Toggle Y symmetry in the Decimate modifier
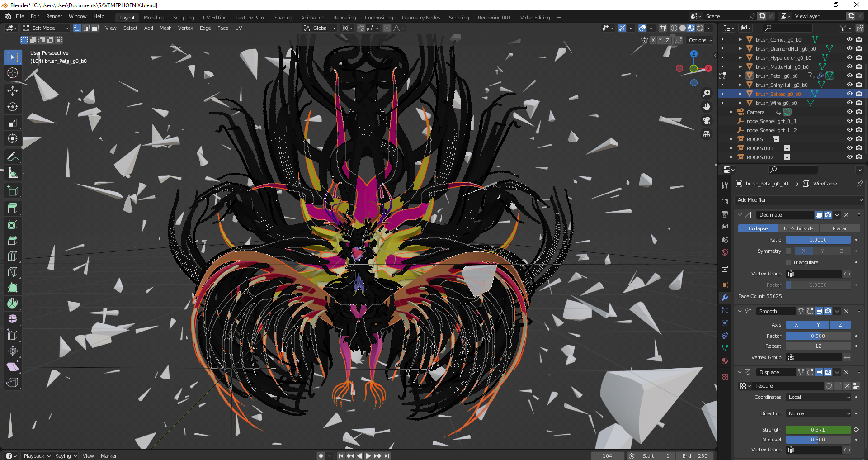 822,251
